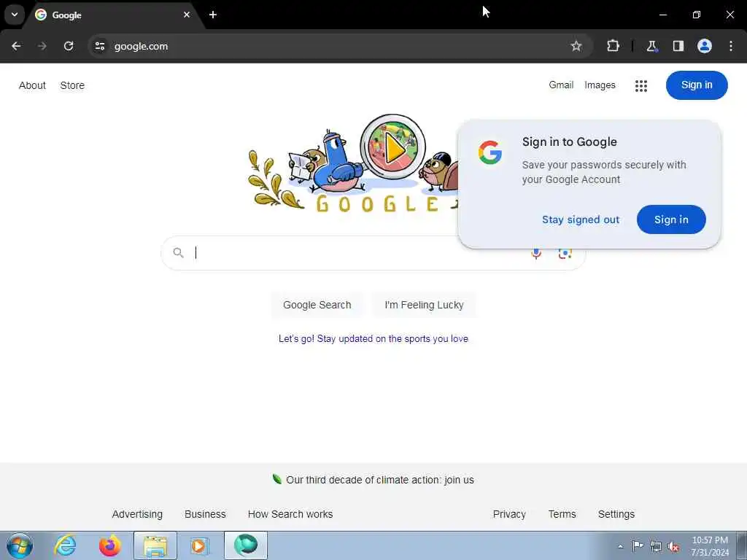747x560 pixels.
Task: Click the Google logo in sign-in popup
Action: click(x=490, y=152)
